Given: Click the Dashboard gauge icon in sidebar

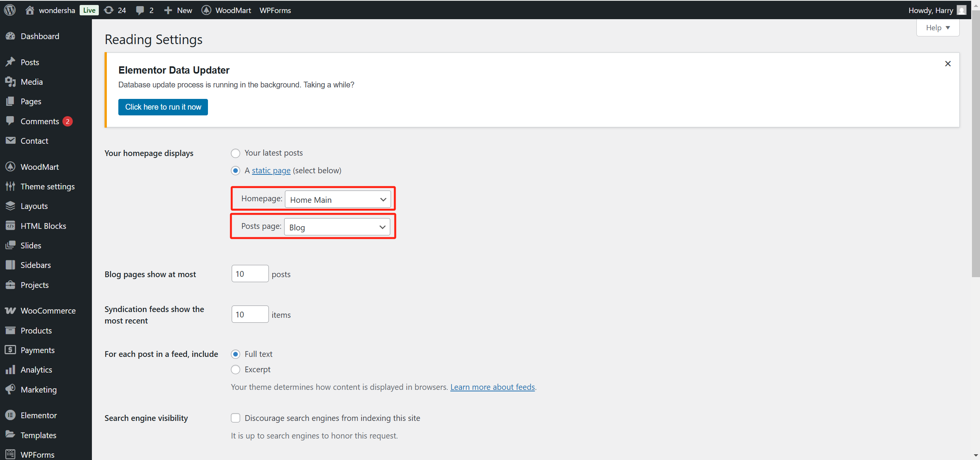Looking at the screenshot, I should pyautogui.click(x=10, y=36).
